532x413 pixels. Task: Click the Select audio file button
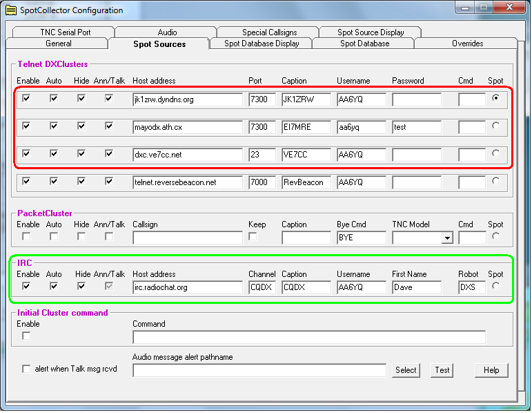(x=406, y=370)
